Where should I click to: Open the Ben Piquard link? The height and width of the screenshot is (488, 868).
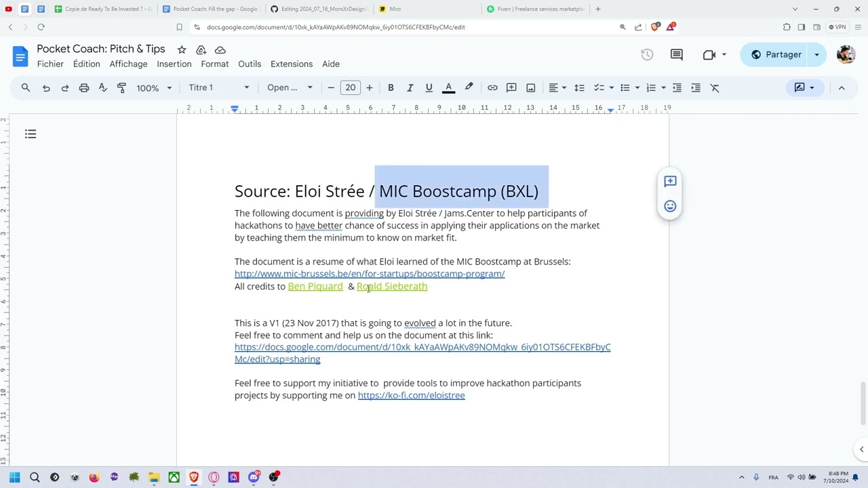(x=315, y=286)
